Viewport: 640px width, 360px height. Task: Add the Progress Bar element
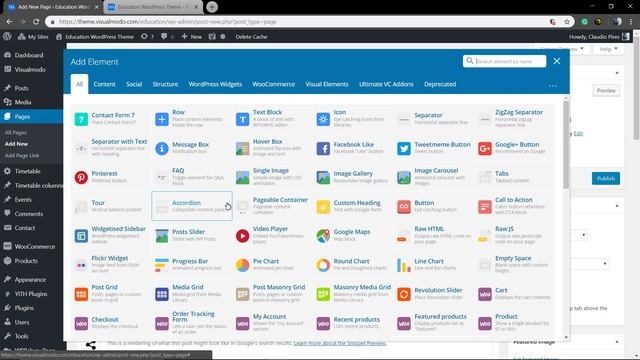coord(191,264)
